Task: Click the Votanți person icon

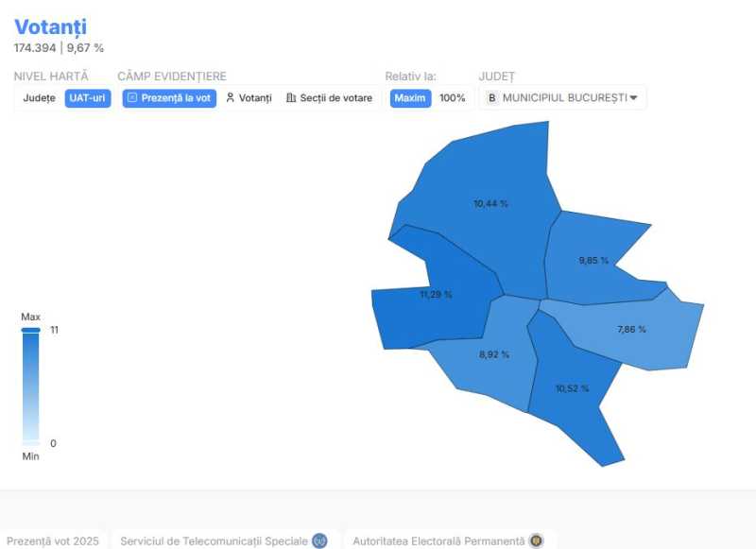Action: [230, 98]
